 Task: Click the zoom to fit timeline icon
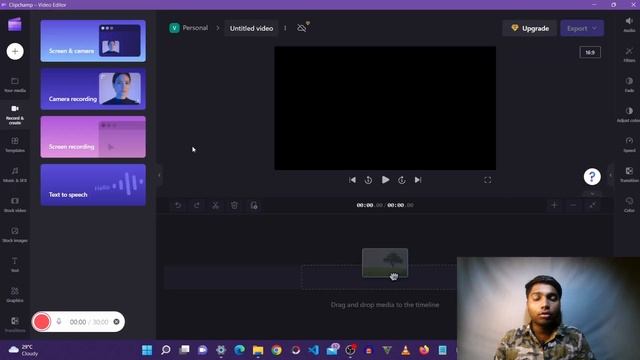pyautogui.click(x=592, y=205)
